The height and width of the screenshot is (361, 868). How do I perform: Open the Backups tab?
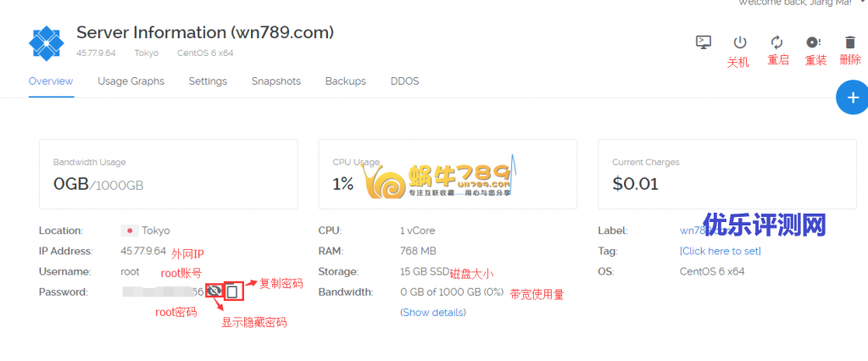346,81
